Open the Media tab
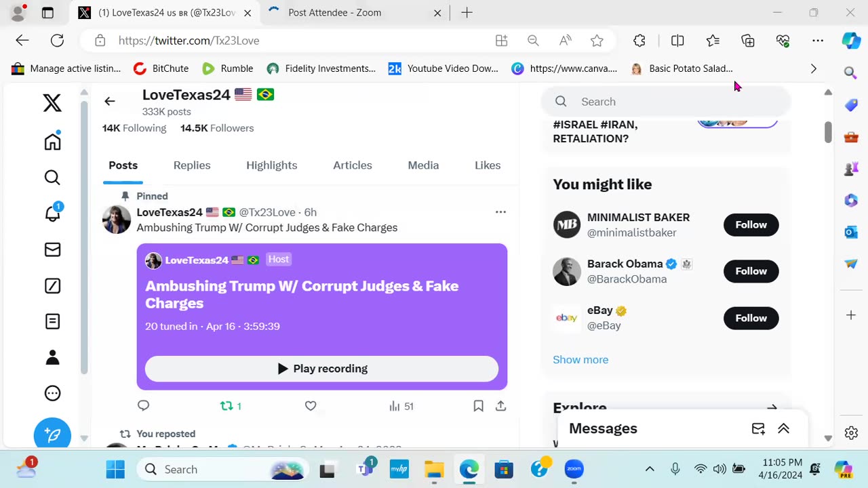 coord(423,165)
